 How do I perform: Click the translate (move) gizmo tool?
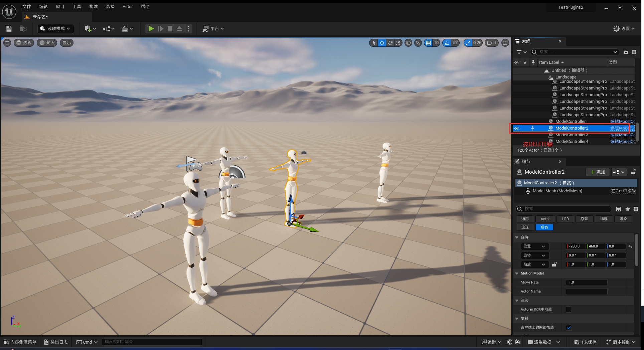(x=382, y=43)
